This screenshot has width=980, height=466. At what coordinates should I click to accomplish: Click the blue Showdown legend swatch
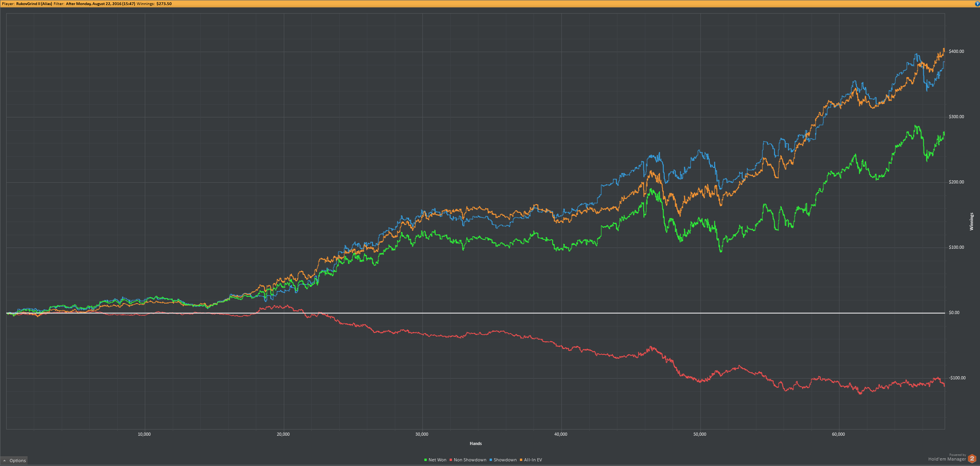tap(491, 460)
